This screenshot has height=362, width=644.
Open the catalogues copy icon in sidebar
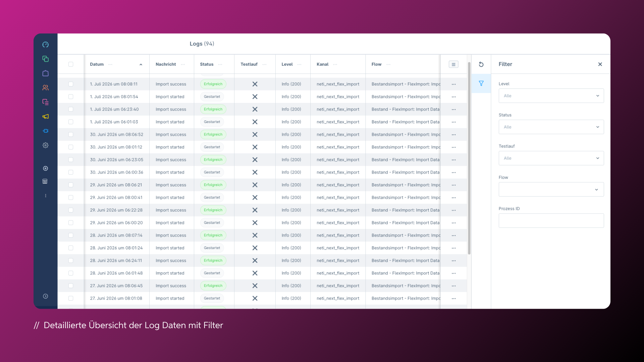point(46,59)
